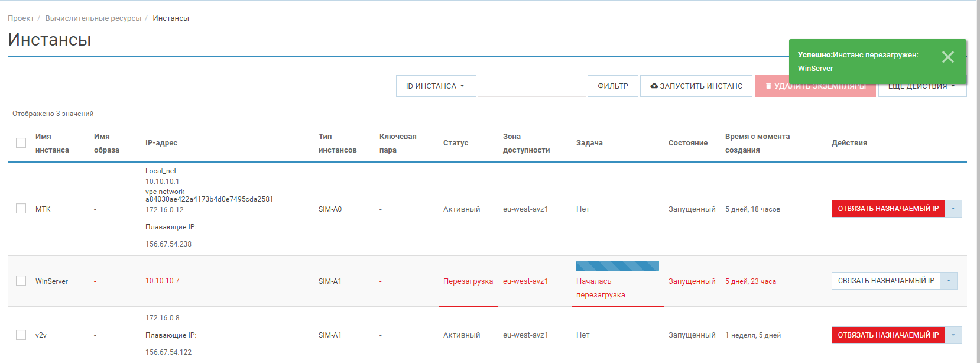Open the actions dropdown arrow for WinServer

(948, 281)
